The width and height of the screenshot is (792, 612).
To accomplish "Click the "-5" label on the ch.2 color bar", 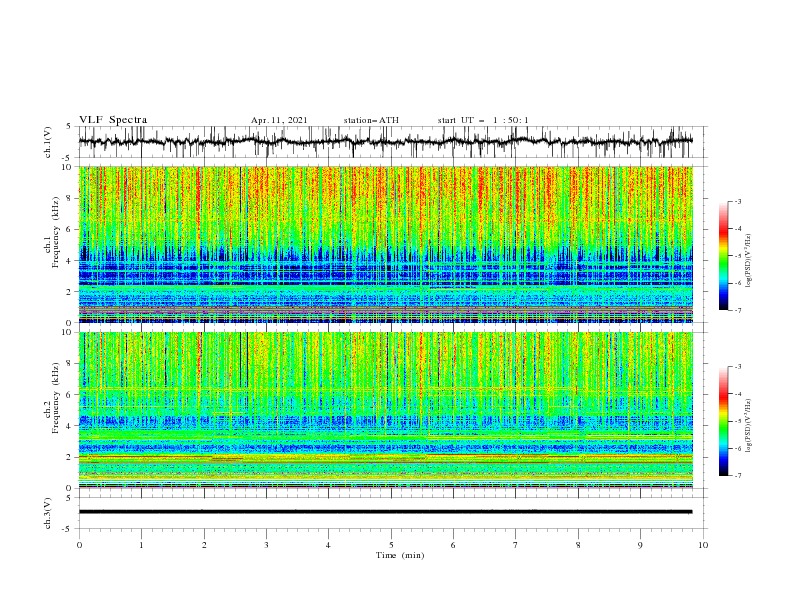I will coord(737,421).
